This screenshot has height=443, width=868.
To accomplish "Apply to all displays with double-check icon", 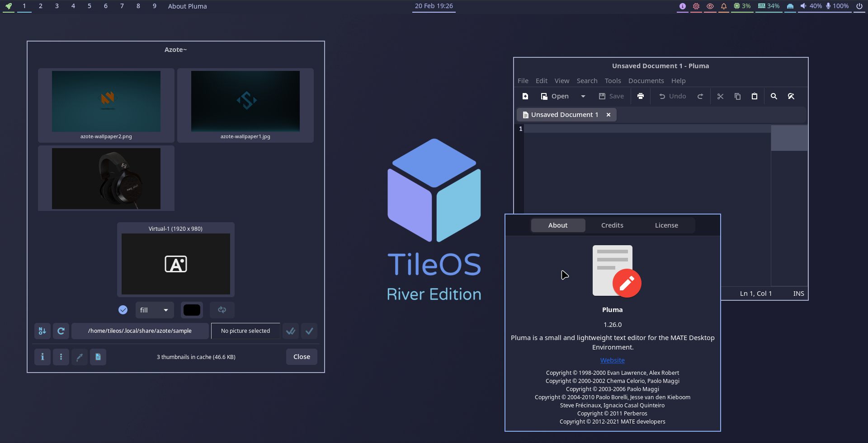I will pos(291,331).
